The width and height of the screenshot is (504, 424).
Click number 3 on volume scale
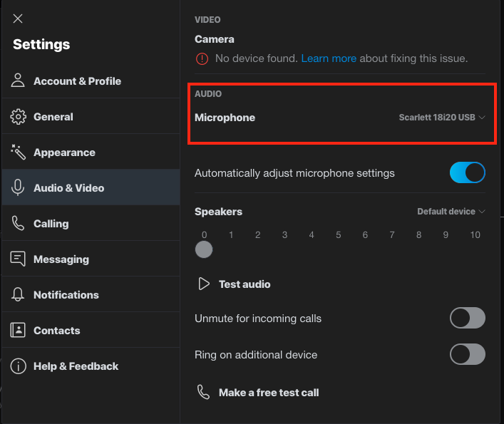click(x=284, y=235)
